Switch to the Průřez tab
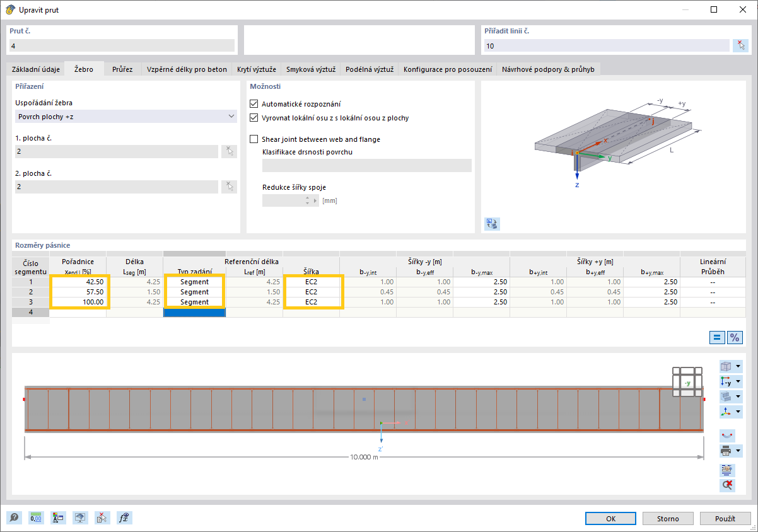The height and width of the screenshot is (532, 758). pyautogui.click(x=122, y=69)
